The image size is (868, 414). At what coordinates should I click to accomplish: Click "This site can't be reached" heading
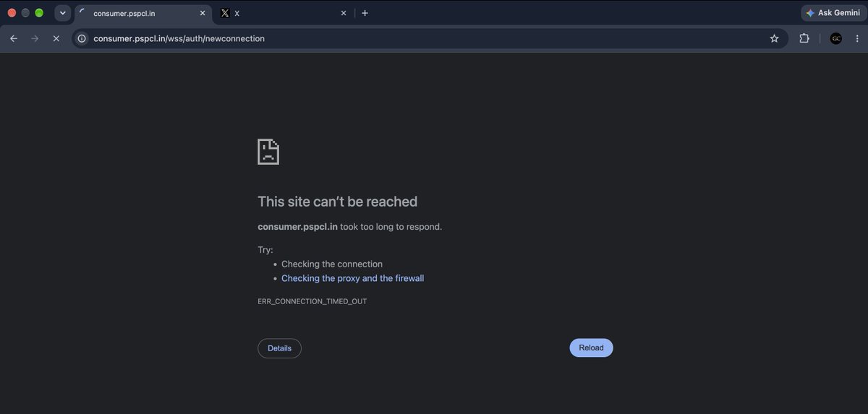[337, 202]
